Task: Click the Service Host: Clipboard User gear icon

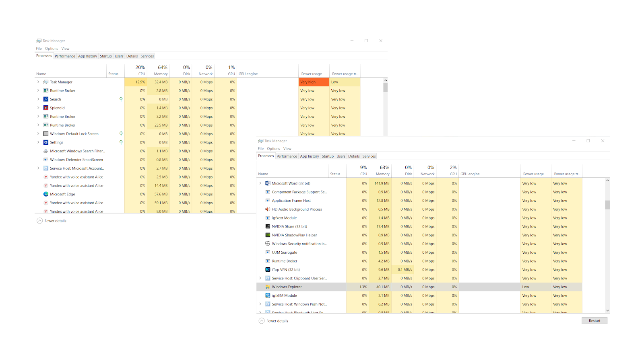Action: 268,278
